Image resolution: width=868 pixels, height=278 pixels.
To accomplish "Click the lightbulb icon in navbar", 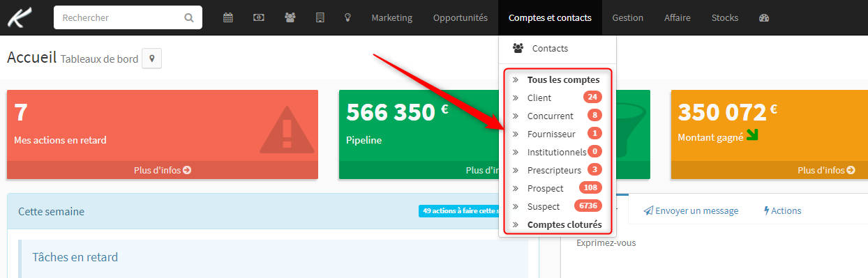I will click(347, 18).
